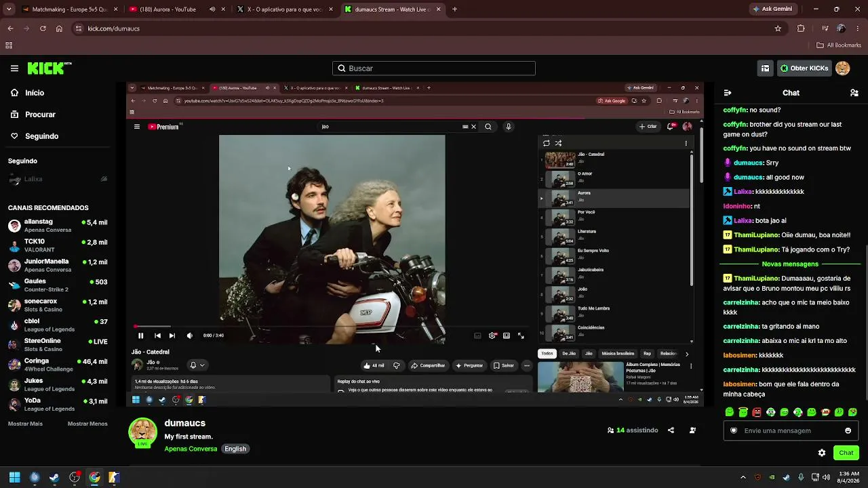Screen dimensions: 868x488
Task: Click the English language tag
Action: pyautogui.click(x=235, y=449)
